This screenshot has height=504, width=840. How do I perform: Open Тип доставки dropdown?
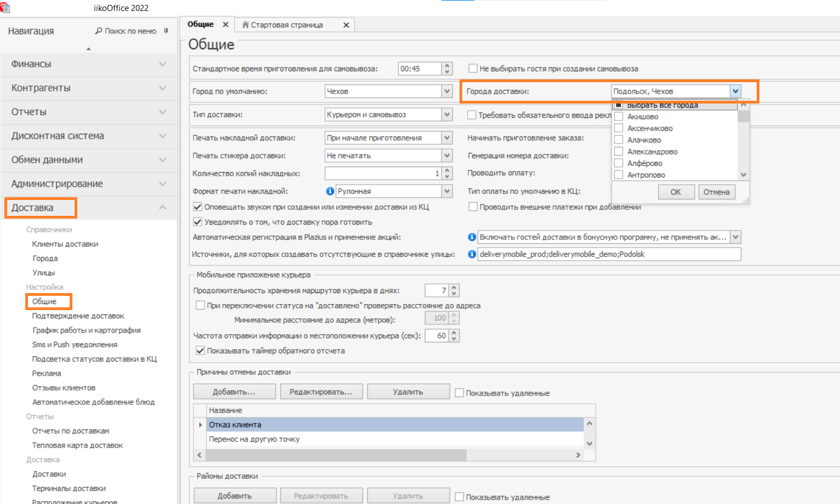click(x=447, y=114)
